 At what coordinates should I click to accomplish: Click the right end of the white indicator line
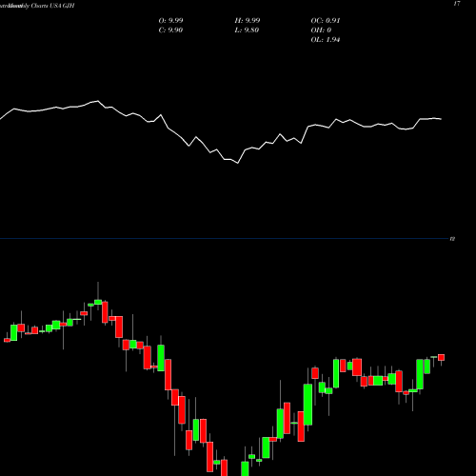(x=441, y=119)
